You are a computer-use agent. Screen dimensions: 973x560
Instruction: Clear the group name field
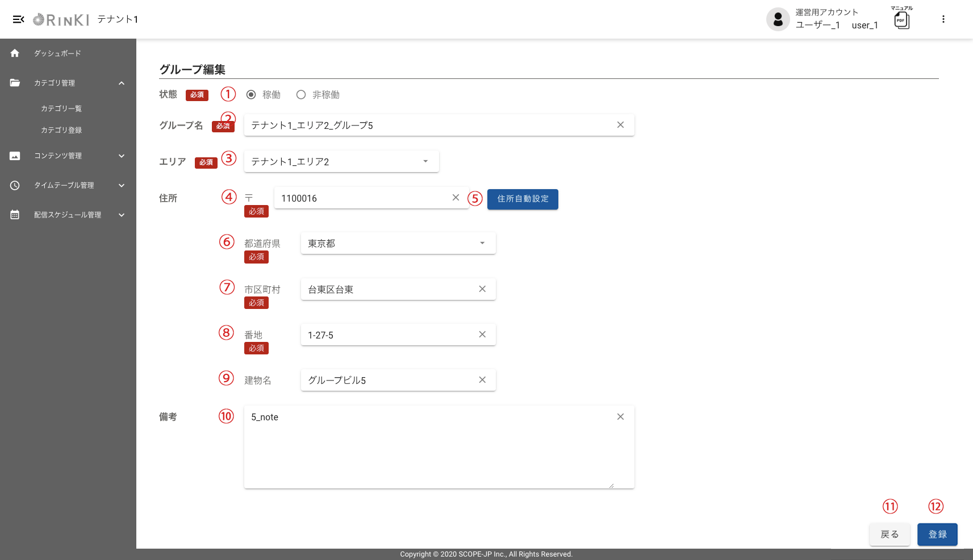[x=620, y=125]
